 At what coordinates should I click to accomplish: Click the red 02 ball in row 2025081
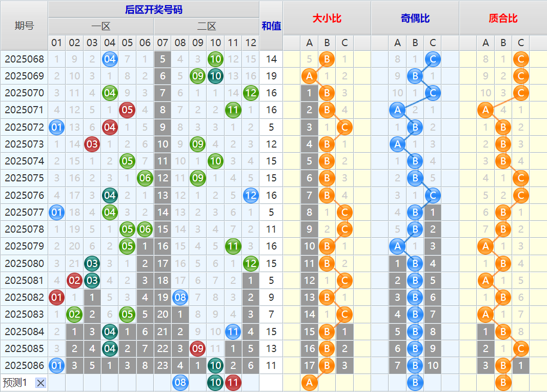74,280
